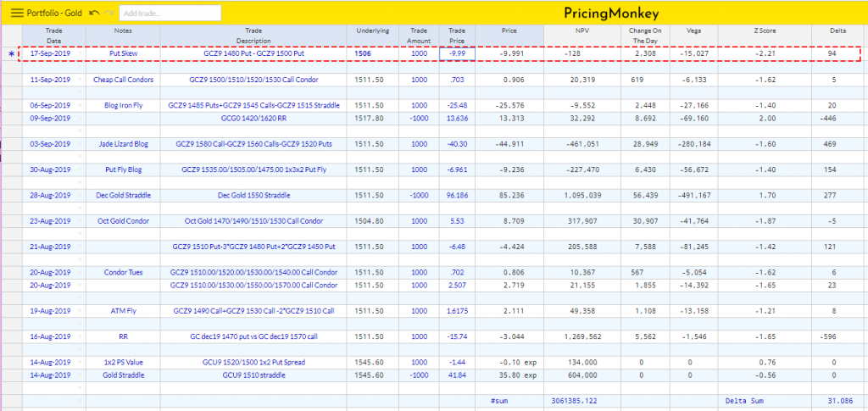Select the Price cell 35.80 exp
The width and height of the screenshot is (868, 411).
[509, 375]
